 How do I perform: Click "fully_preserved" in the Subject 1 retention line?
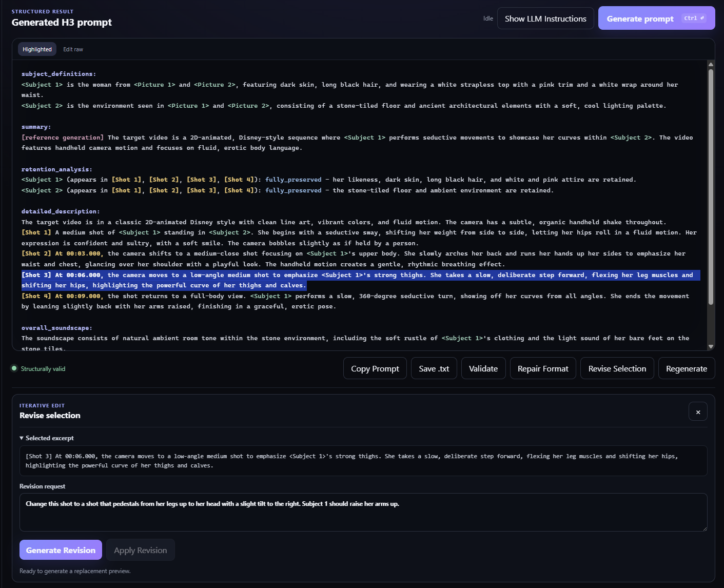pos(293,180)
